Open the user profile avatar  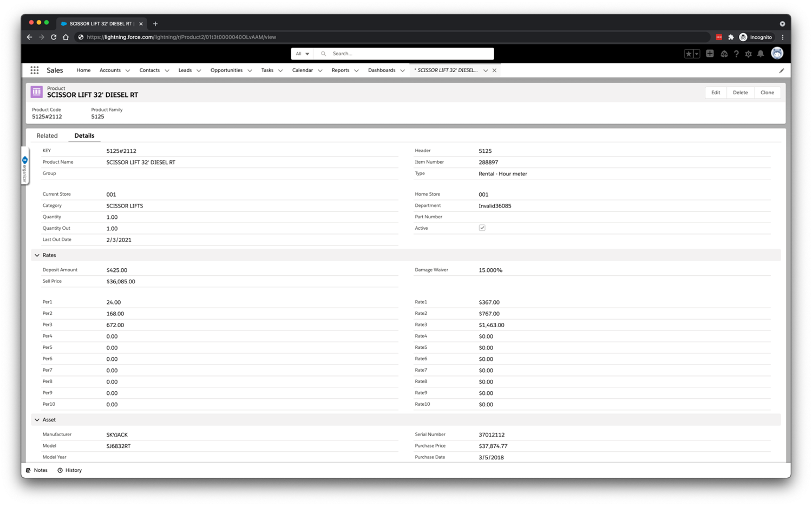point(777,53)
